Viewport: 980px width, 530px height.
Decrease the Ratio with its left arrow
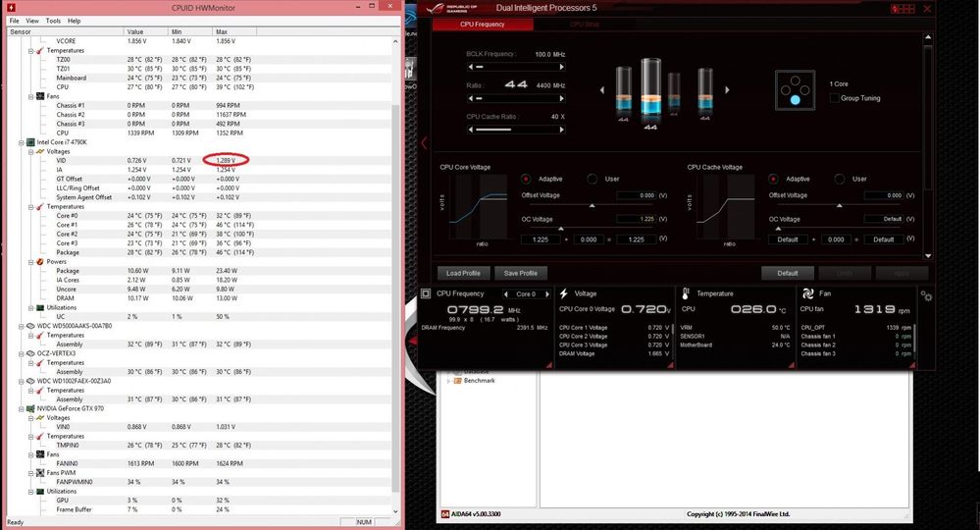[x=471, y=99]
